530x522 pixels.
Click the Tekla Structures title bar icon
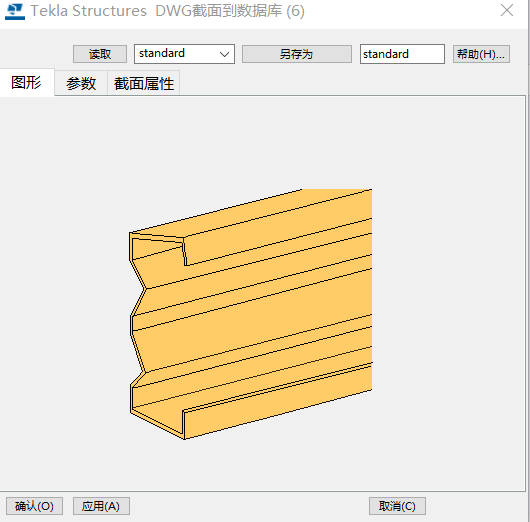15,12
